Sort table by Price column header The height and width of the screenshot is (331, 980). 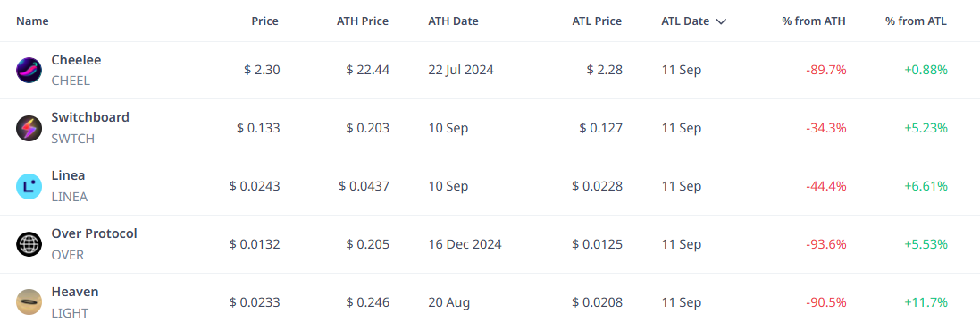pyautogui.click(x=265, y=21)
